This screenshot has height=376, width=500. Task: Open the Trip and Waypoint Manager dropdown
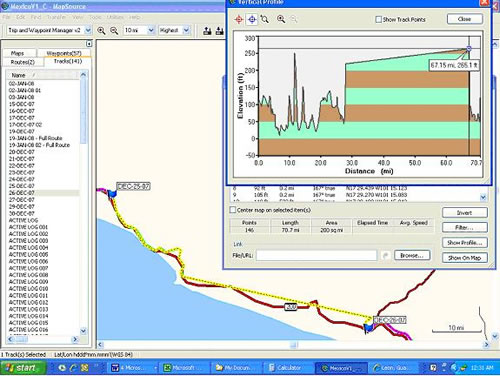pyautogui.click(x=49, y=30)
